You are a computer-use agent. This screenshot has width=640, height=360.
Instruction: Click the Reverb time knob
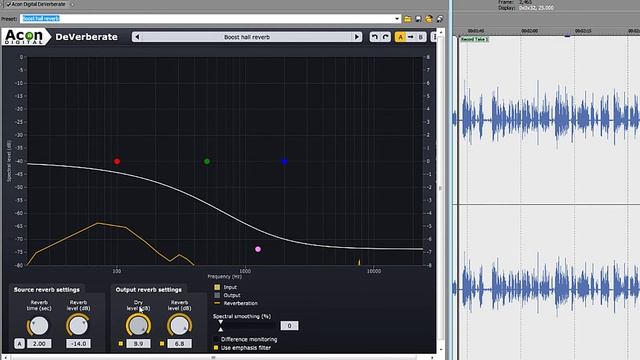(39, 326)
